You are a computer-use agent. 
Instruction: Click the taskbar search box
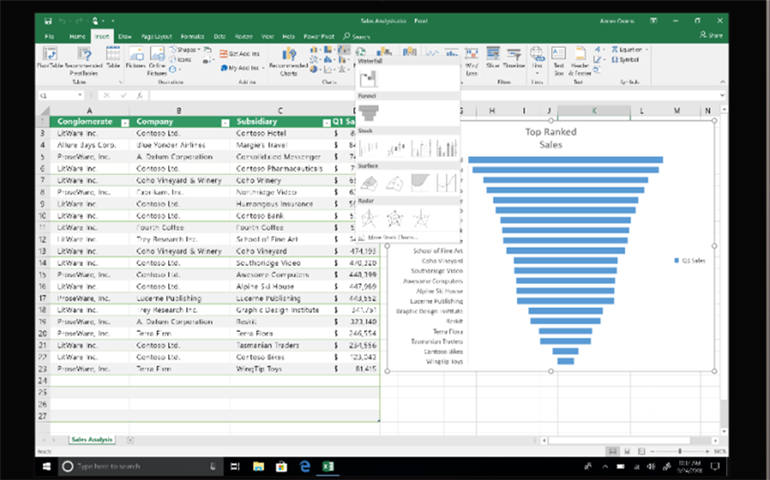[x=140, y=466]
